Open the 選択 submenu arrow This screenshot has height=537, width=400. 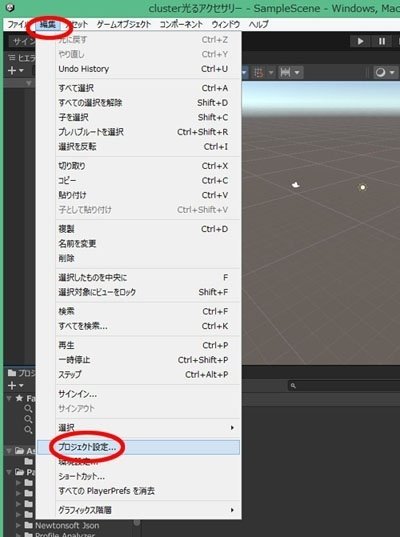pos(232,427)
